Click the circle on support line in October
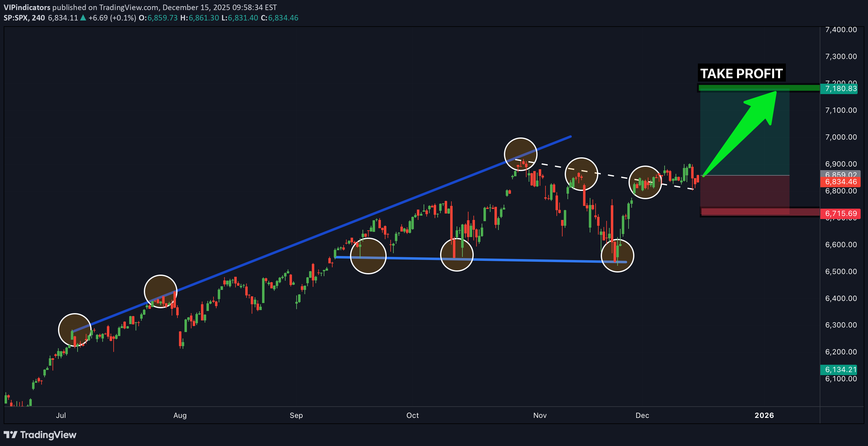868x446 pixels. click(x=457, y=255)
